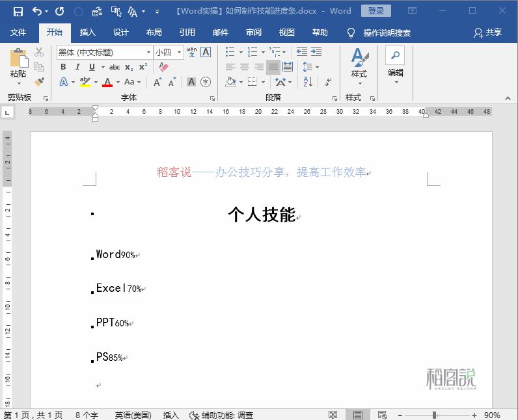Image resolution: width=518 pixels, height=420 pixels.
Task: Switch to the 布局 Layout tab
Action: click(154, 33)
